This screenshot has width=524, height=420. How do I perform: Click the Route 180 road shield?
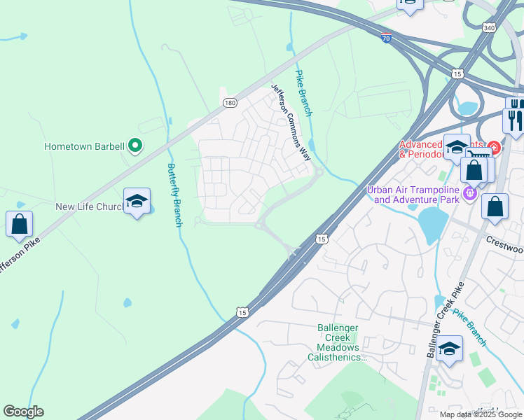230,103
